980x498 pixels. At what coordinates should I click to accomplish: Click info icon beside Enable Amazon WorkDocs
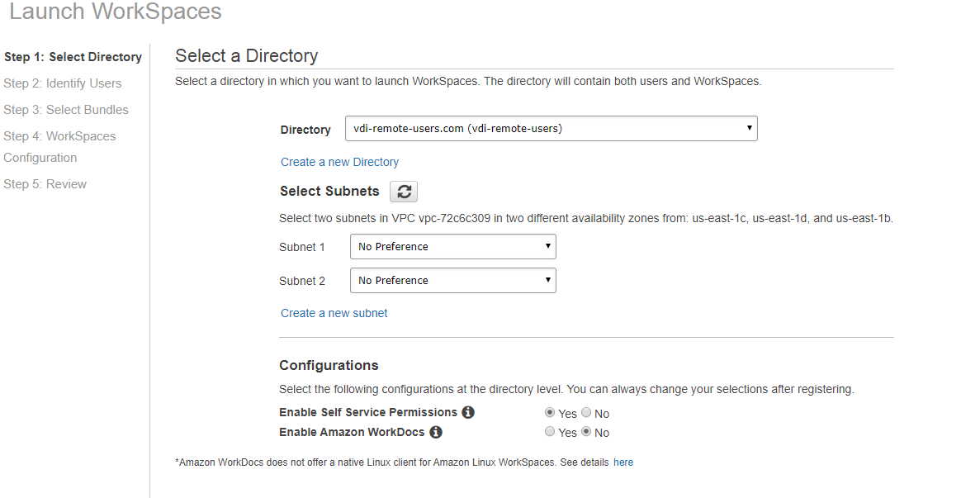click(x=436, y=432)
